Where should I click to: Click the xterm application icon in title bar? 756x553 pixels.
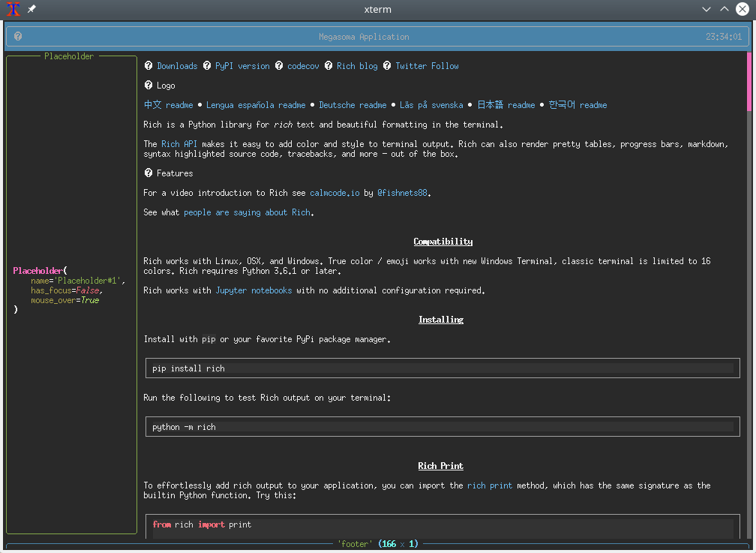(x=13, y=9)
